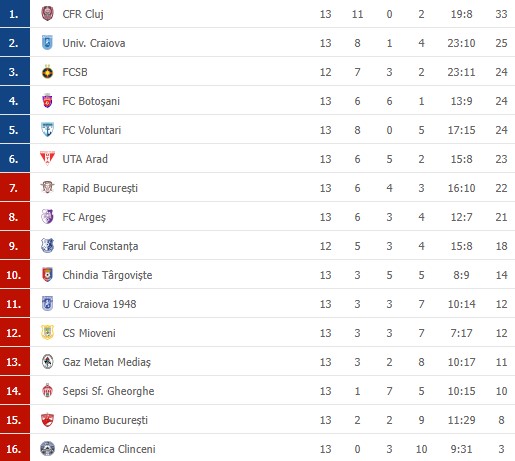Click CFR Cluj's 33 points value
The height and width of the screenshot is (461, 515).
coord(501,14)
